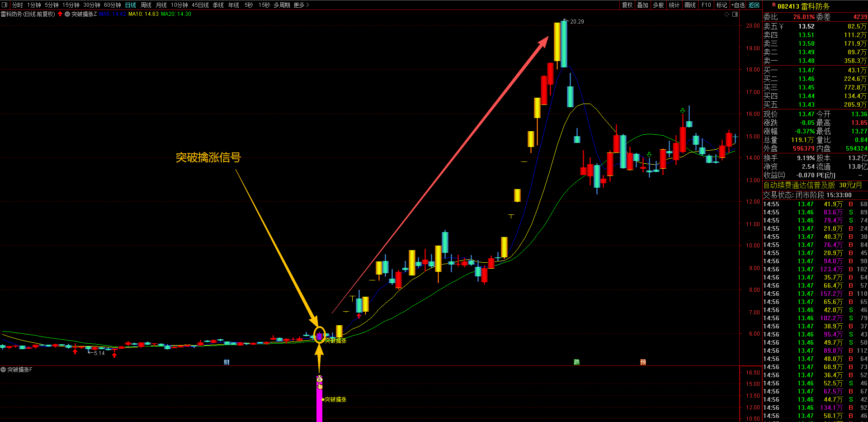The width and height of the screenshot is (868, 422).
Task: Toggle the right info panel icon
Action: coord(735,14)
